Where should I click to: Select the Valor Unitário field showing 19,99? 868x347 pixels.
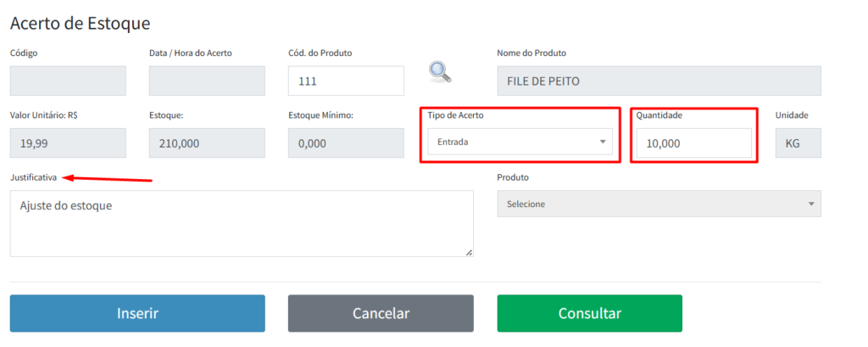point(68,143)
